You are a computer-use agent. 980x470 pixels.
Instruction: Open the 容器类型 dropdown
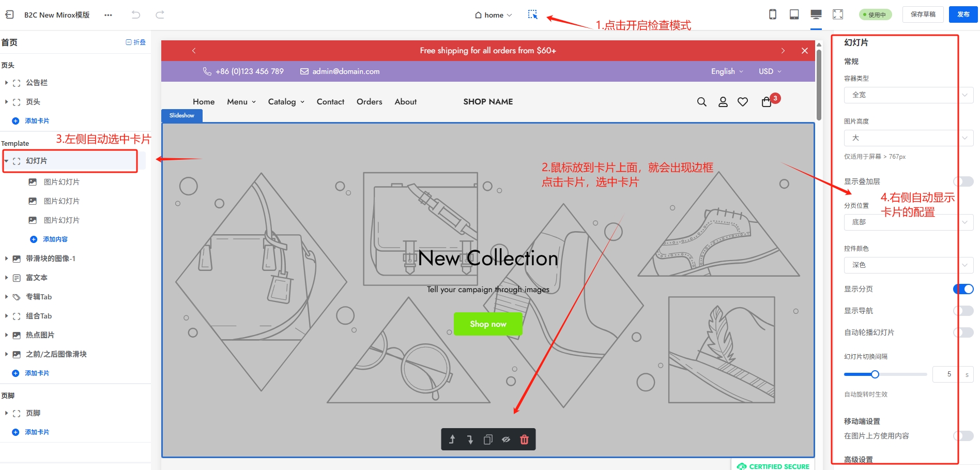pyautogui.click(x=908, y=95)
